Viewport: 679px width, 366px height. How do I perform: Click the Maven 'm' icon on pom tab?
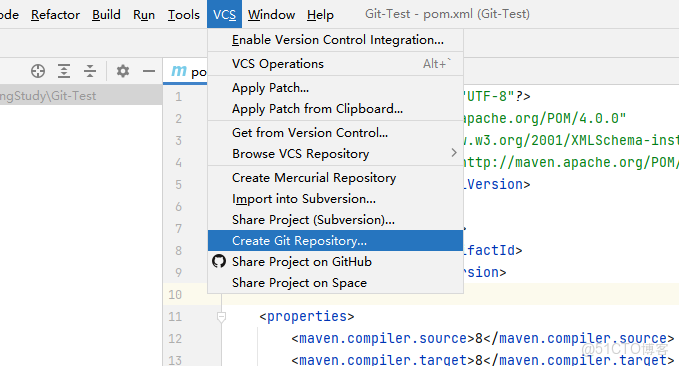[179, 71]
